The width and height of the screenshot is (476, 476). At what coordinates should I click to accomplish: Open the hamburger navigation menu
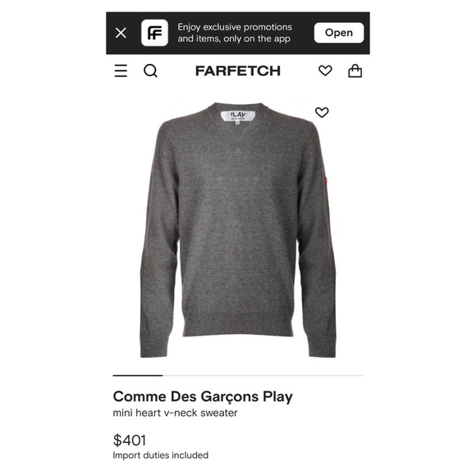click(x=121, y=71)
